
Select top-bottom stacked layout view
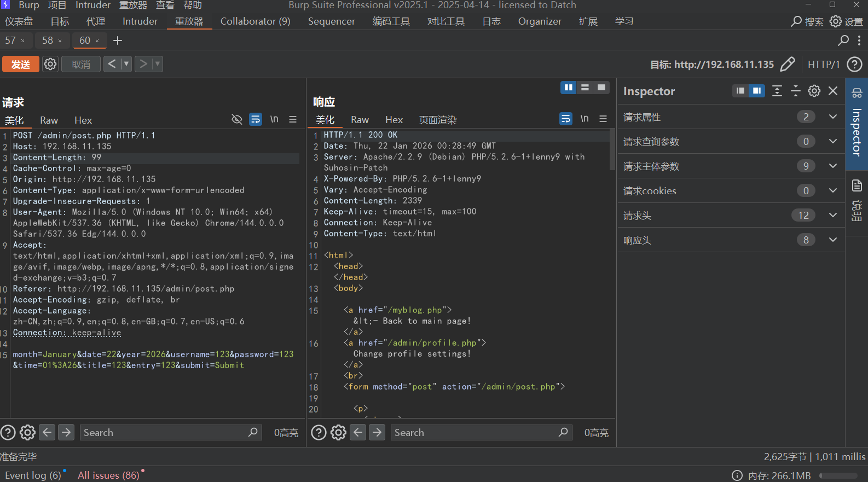(x=585, y=88)
